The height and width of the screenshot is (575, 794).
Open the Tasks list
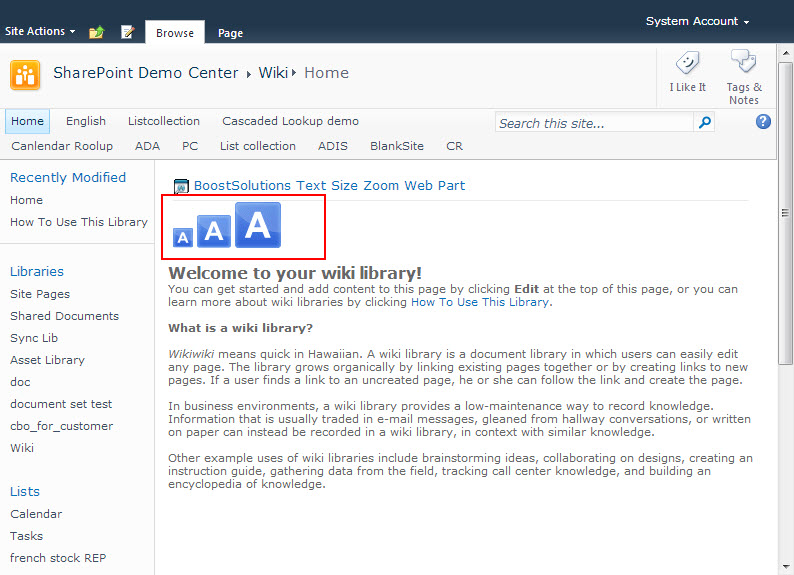tap(26, 536)
